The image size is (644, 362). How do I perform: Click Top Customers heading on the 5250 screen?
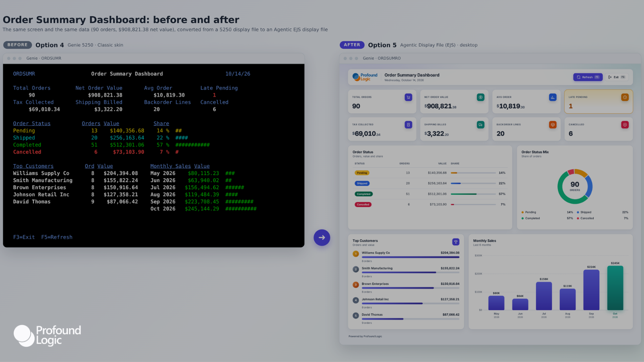pyautogui.click(x=33, y=166)
